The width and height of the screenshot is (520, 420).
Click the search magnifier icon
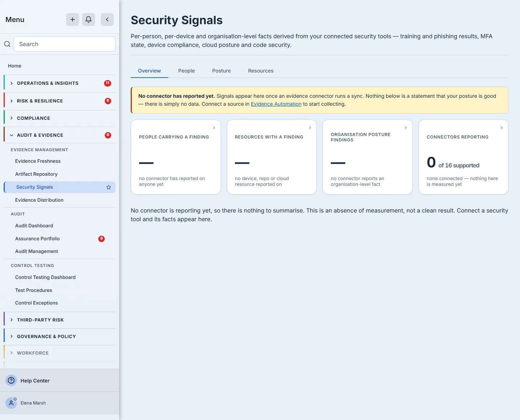(x=7, y=44)
